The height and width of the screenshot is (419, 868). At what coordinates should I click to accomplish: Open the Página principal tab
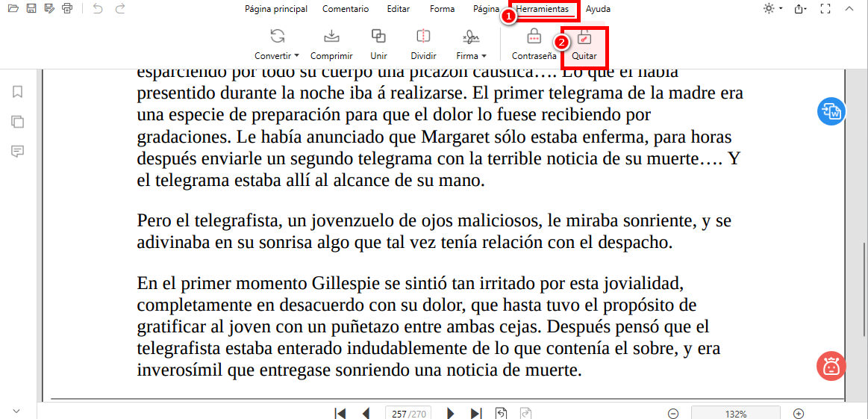[x=276, y=9]
